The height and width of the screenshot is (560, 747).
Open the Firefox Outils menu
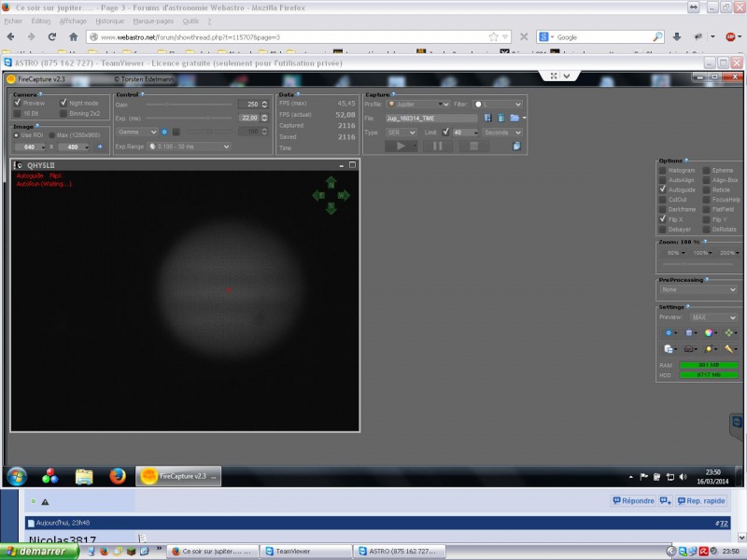(190, 21)
